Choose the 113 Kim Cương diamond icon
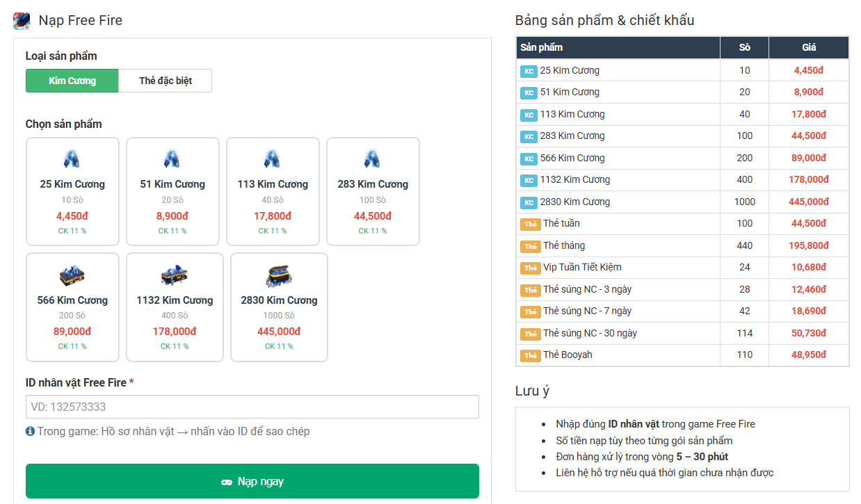This screenshot has height=504, width=861. 273,159
